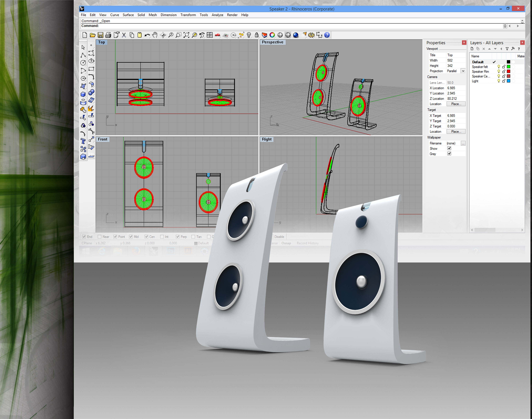Expand the Projection dropdown
This screenshot has height=419, width=532.
[x=463, y=71]
